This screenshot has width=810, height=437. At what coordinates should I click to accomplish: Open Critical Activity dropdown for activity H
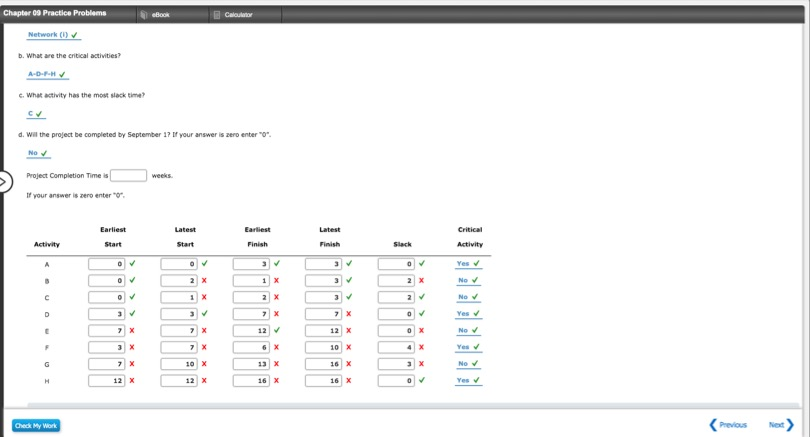point(469,380)
